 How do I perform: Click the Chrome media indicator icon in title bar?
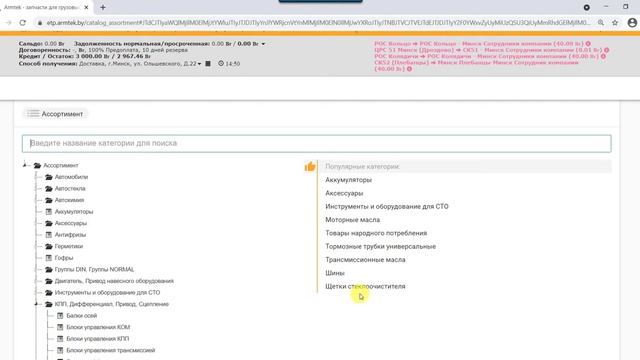pyautogui.click(x=587, y=7)
